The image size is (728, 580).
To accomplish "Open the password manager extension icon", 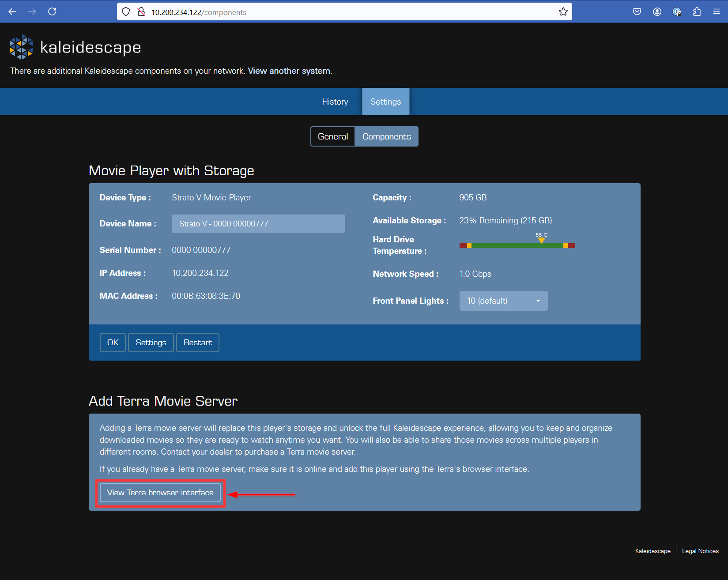I will 677,11.
